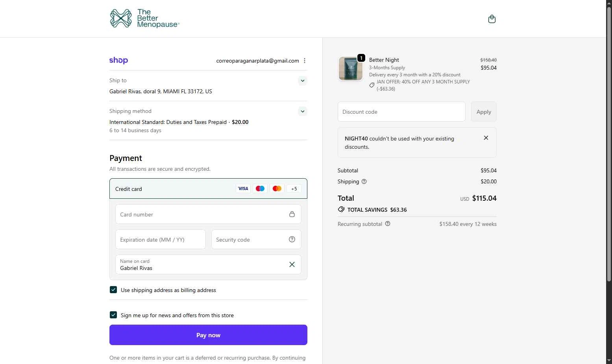Show the +5 more payment types
This screenshot has height=364, width=612.
tap(294, 188)
